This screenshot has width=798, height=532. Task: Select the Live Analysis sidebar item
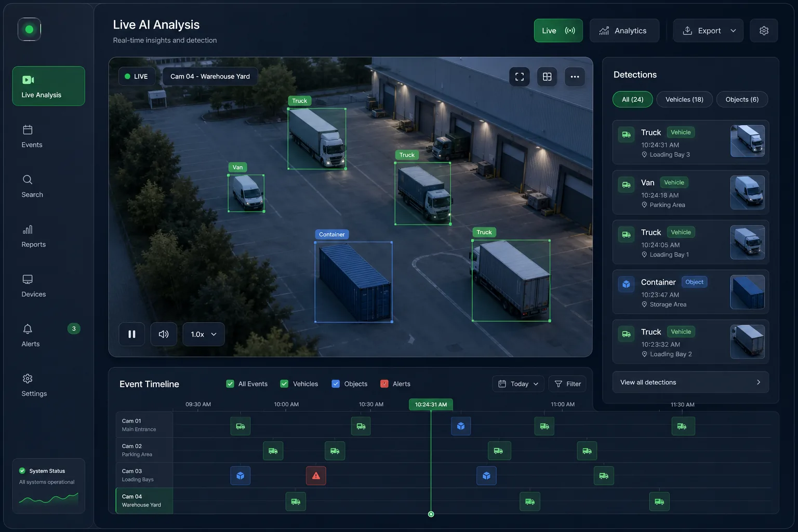49,86
